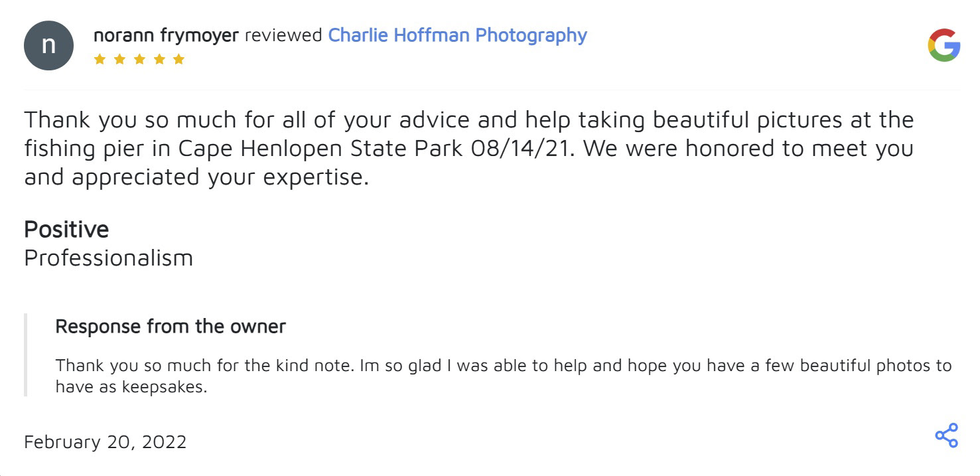Click the round "n" reviewer avatar
This screenshot has width=980, height=476.
[48, 46]
